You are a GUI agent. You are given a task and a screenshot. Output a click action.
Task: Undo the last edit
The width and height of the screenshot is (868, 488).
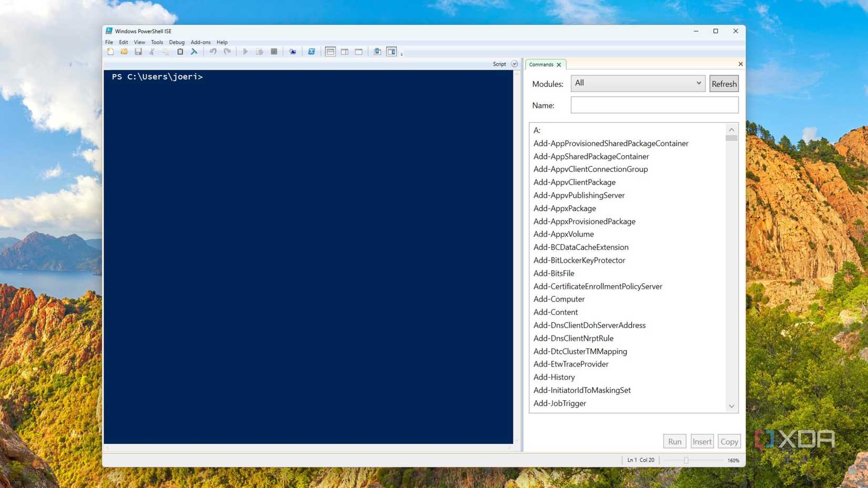213,51
